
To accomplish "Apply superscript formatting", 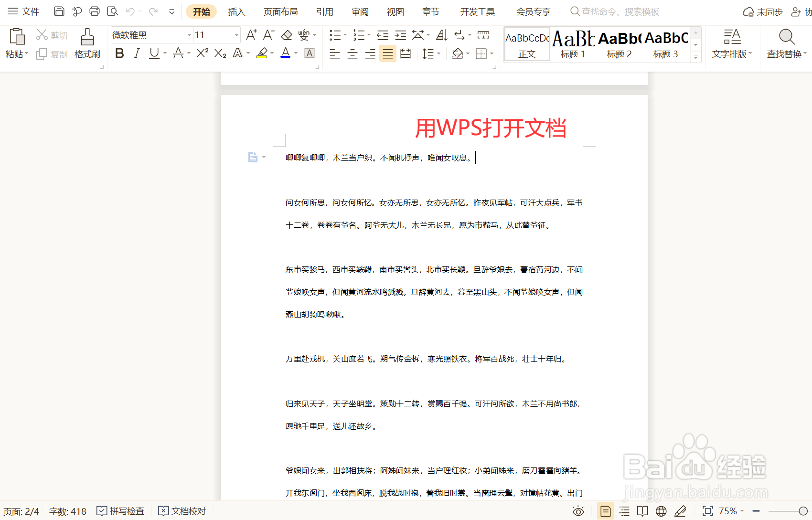I will (x=201, y=53).
